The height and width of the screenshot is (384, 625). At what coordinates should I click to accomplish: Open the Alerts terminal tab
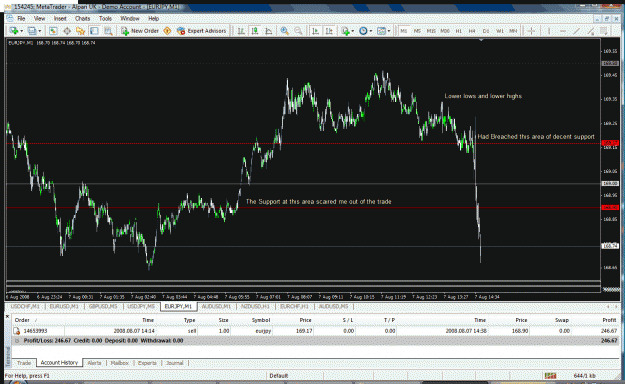tap(94, 363)
